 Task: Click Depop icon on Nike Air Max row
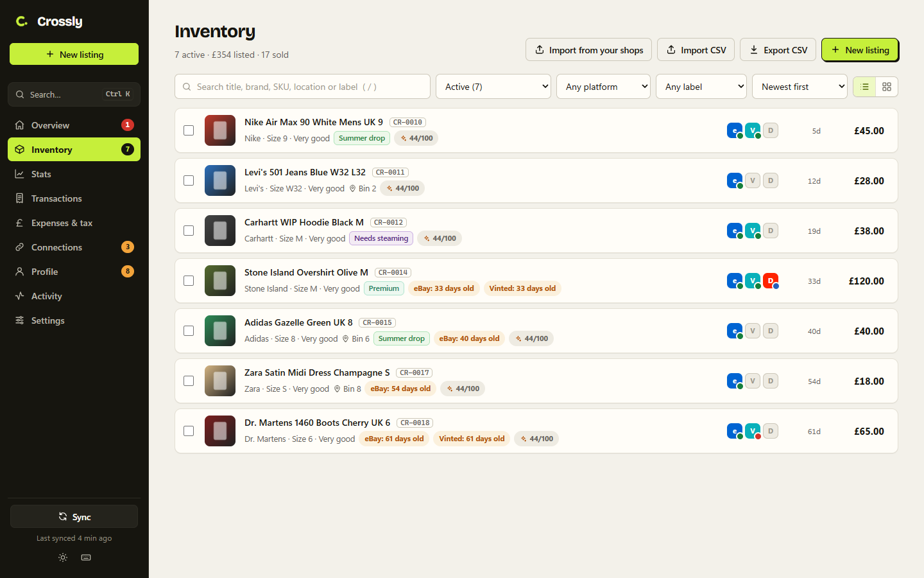pyautogui.click(x=771, y=130)
